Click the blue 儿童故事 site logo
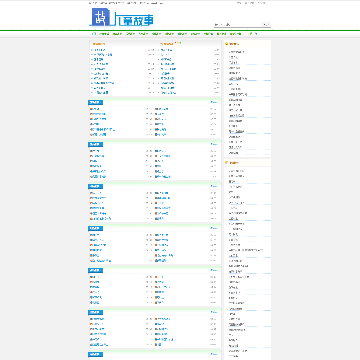 [x=122, y=17]
